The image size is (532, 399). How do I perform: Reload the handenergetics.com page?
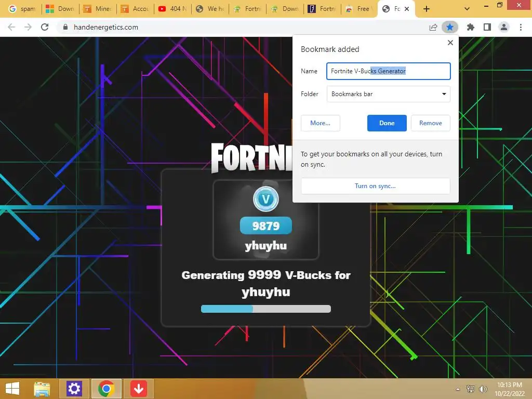coord(45,27)
